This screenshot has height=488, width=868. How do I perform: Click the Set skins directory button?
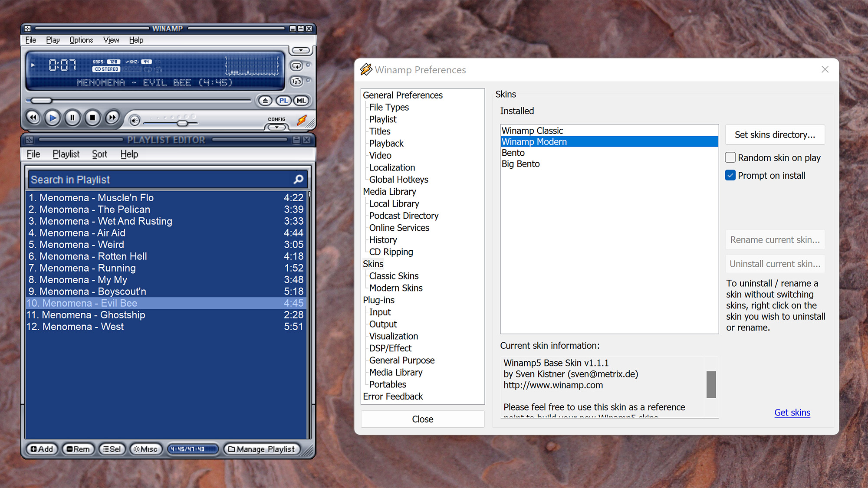point(775,134)
